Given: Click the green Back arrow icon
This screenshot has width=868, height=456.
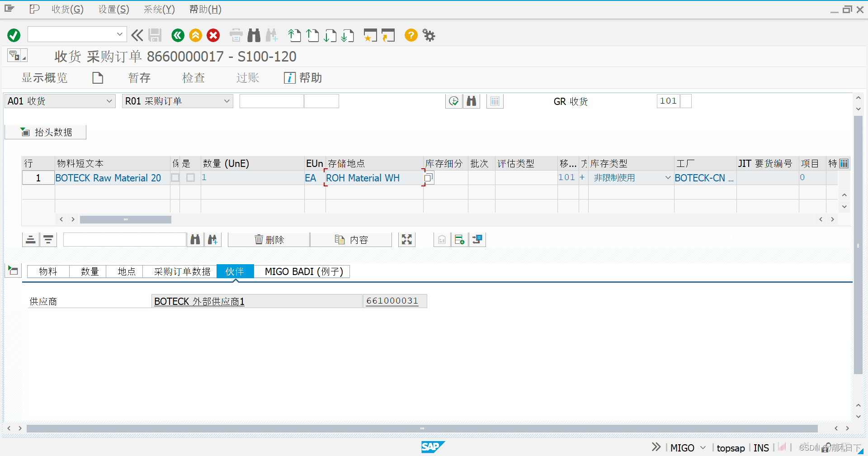Looking at the screenshot, I should 178,35.
